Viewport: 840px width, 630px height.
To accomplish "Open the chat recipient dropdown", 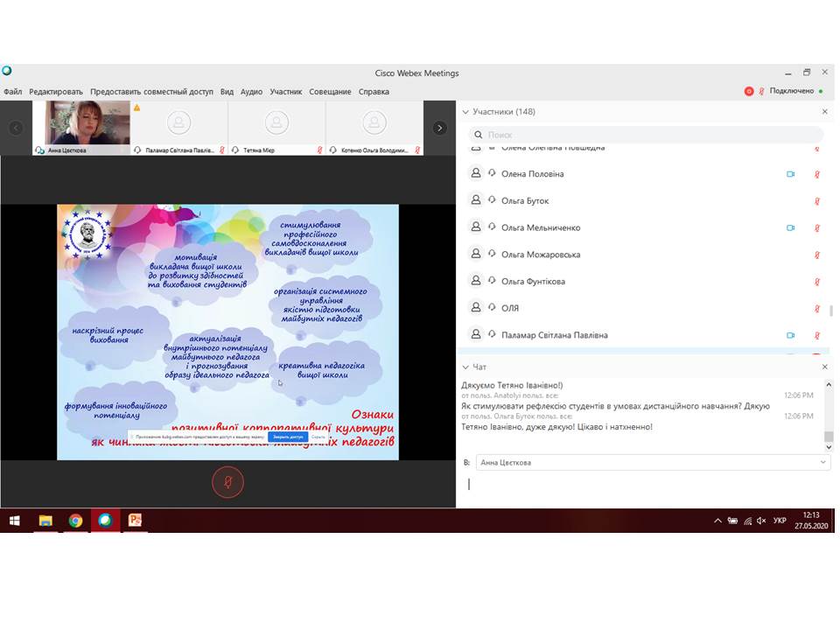I will [x=822, y=462].
